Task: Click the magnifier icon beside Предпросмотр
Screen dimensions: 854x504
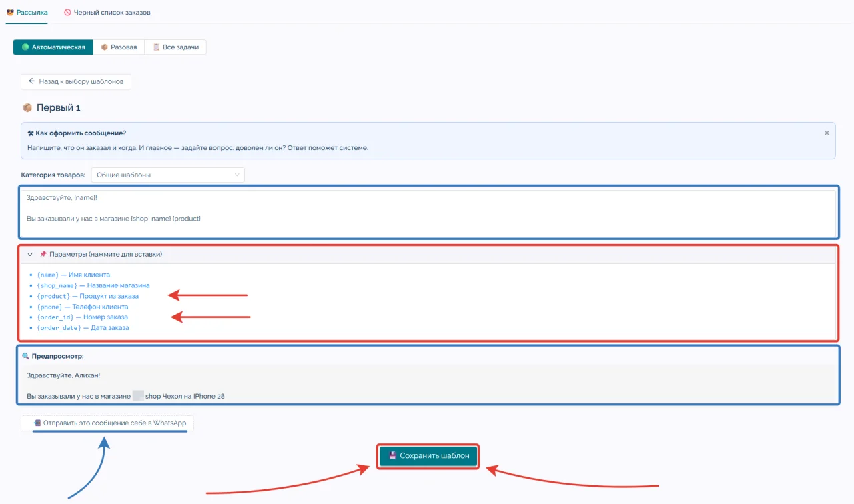Action: pyautogui.click(x=25, y=356)
